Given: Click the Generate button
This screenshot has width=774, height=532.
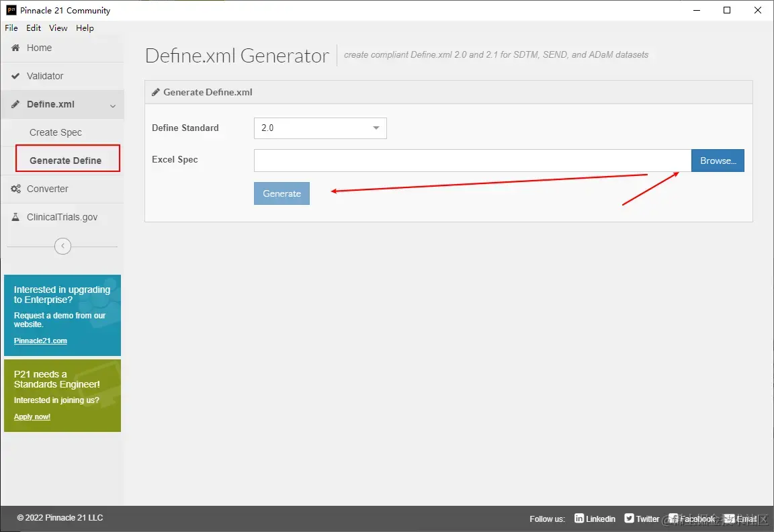Looking at the screenshot, I should tap(282, 193).
